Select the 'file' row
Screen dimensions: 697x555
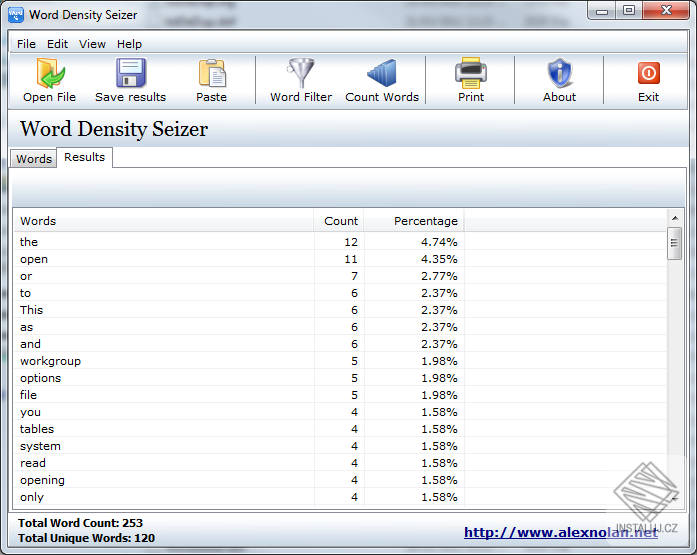pyautogui.click(x=340, y=395)
